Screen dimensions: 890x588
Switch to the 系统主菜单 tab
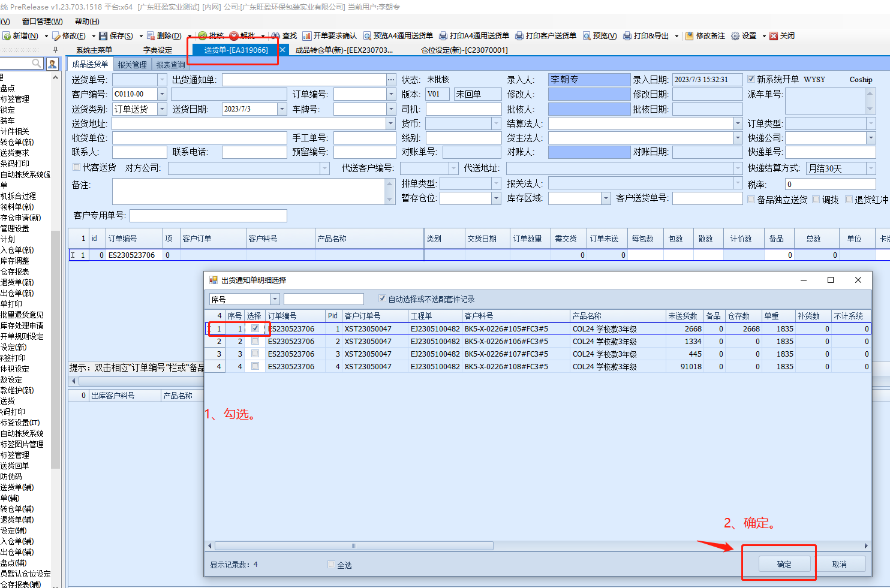(x=94, y=50)
